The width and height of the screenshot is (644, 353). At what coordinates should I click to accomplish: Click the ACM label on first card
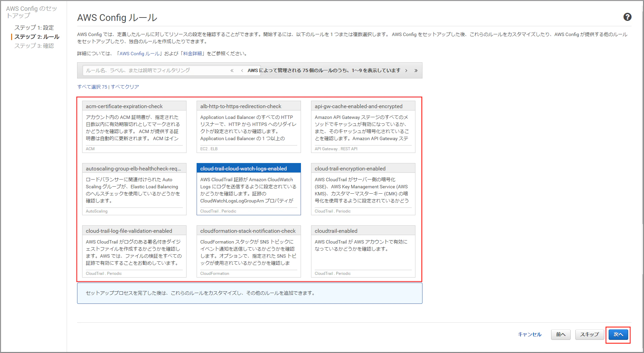(x=90, y=149)
